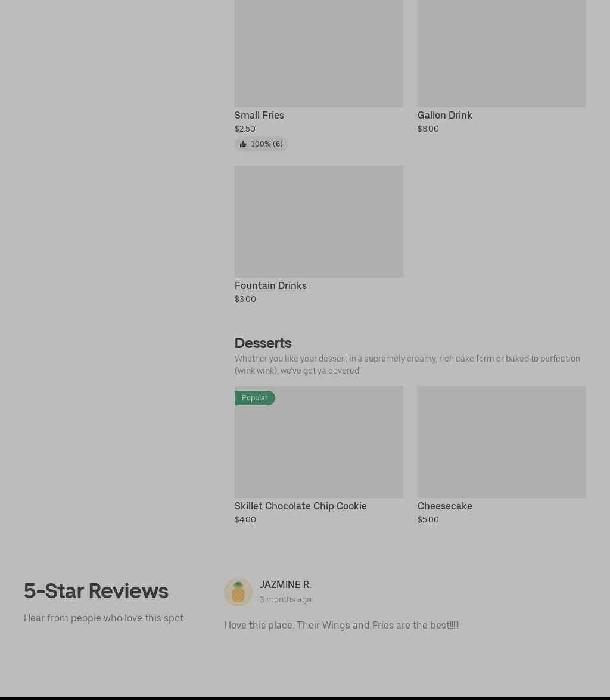Click the Desserts section heading
610x700 pixels.
tap(263, 343)
